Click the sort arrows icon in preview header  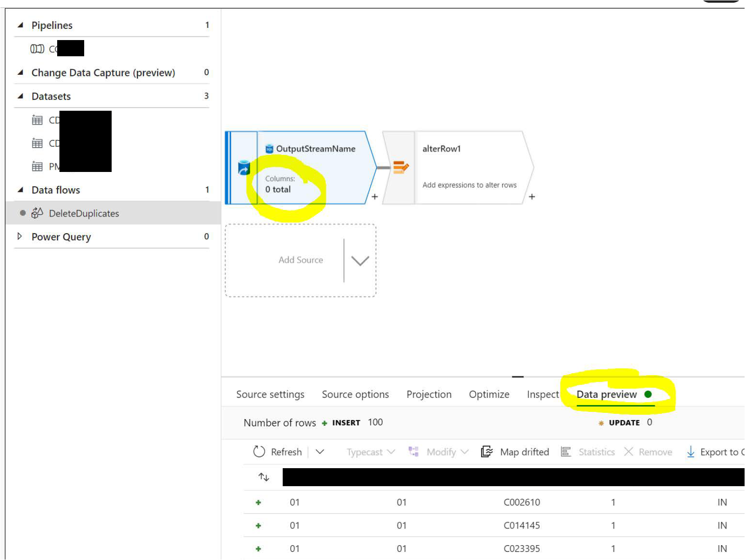[x=263, y=476]
